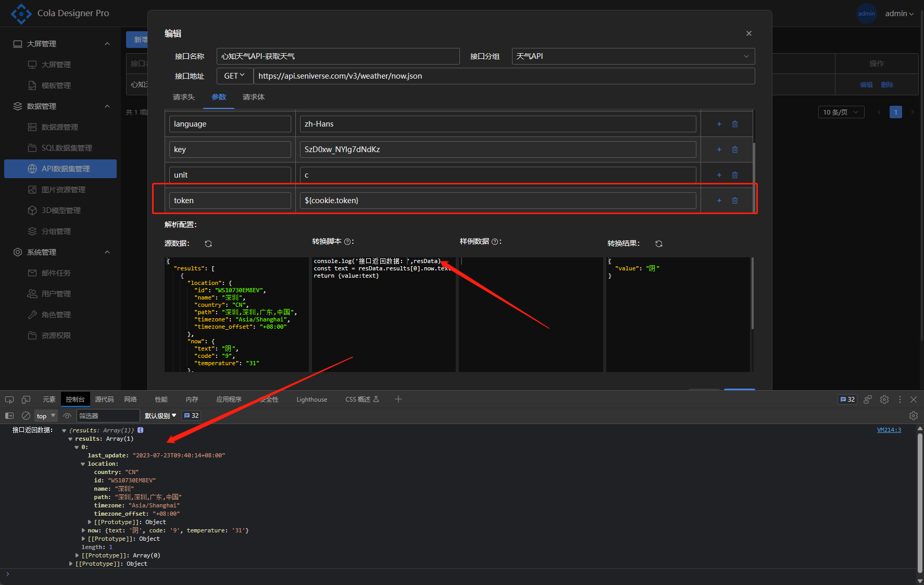Screen dimensions: 924x585
Task: Delete the token parameter row
Action: click(x=734, y=201)
